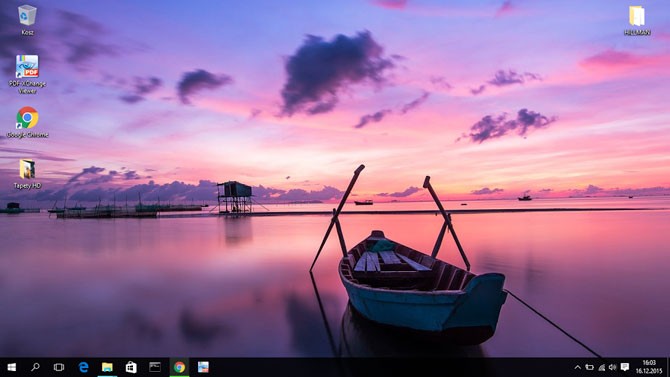Screen dimensions: 670x377
Task: Open the Photos app taskbar icon
Action: (x=203, y=367)
